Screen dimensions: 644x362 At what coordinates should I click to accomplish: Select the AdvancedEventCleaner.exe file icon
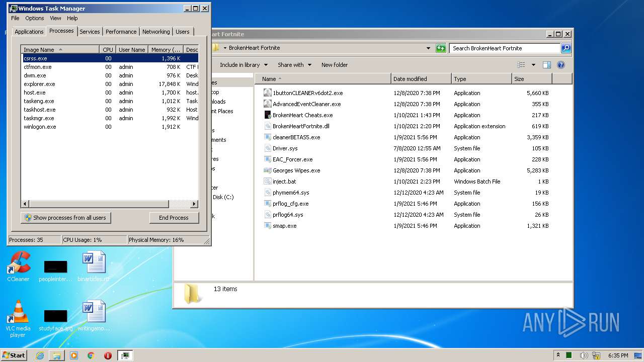coord(268,104)
